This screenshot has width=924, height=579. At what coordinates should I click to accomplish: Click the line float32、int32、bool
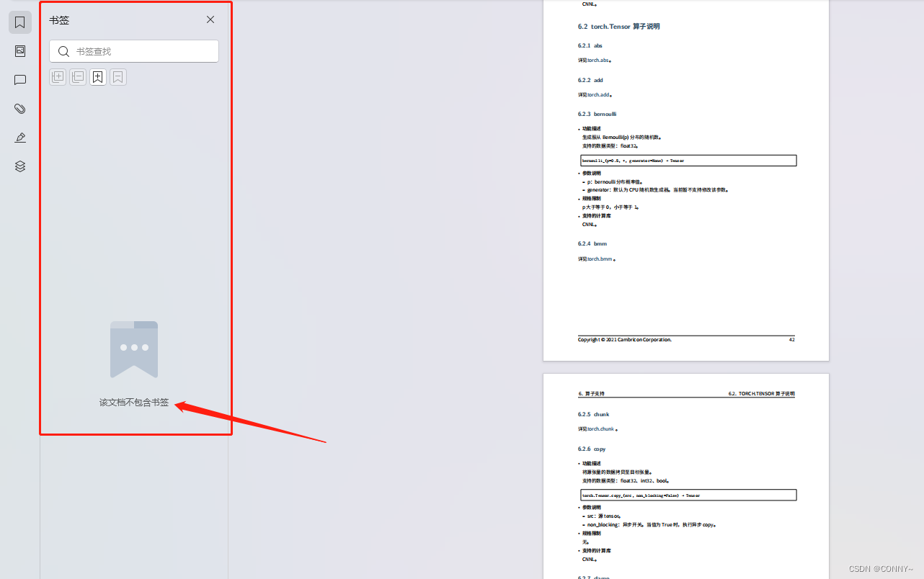point(626,480)
